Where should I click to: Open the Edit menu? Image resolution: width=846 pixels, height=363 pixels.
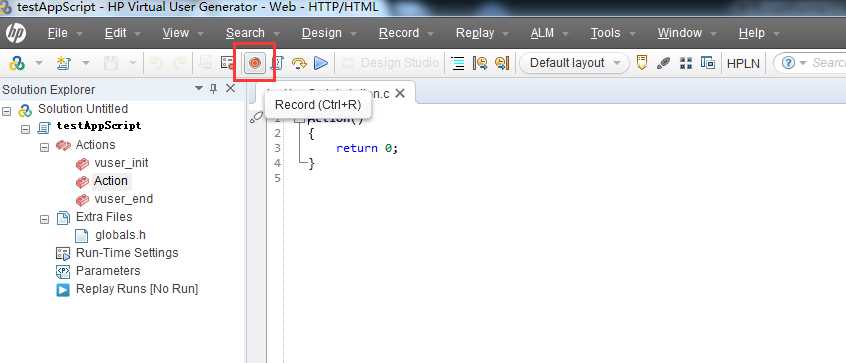115,33
